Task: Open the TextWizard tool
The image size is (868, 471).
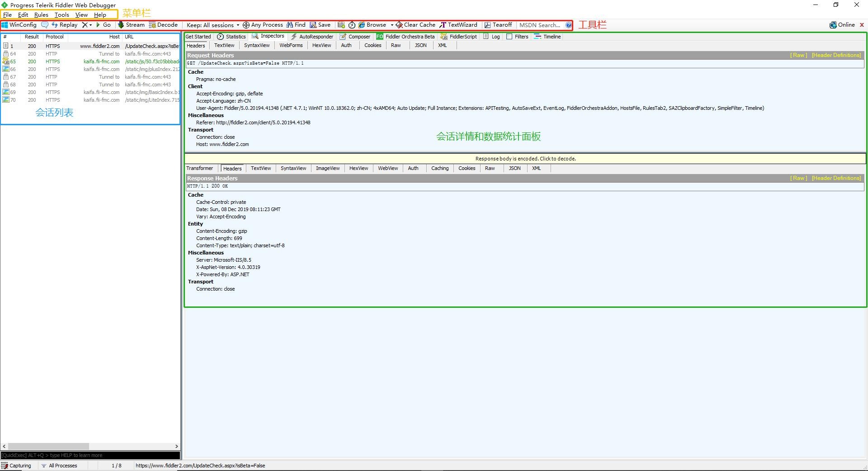Action: [458, 25]
